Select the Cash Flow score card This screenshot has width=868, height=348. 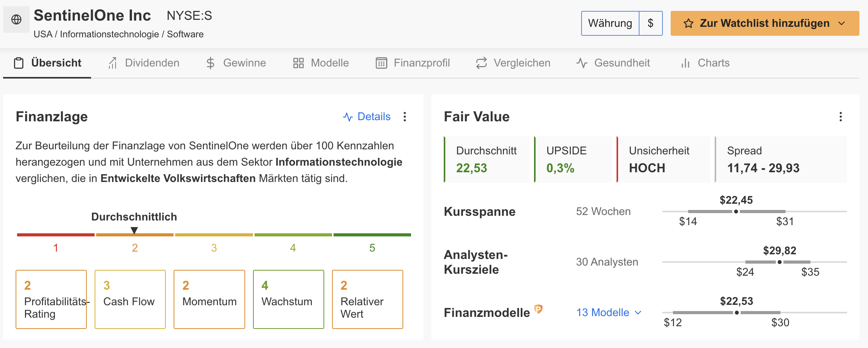click(130, 299)
